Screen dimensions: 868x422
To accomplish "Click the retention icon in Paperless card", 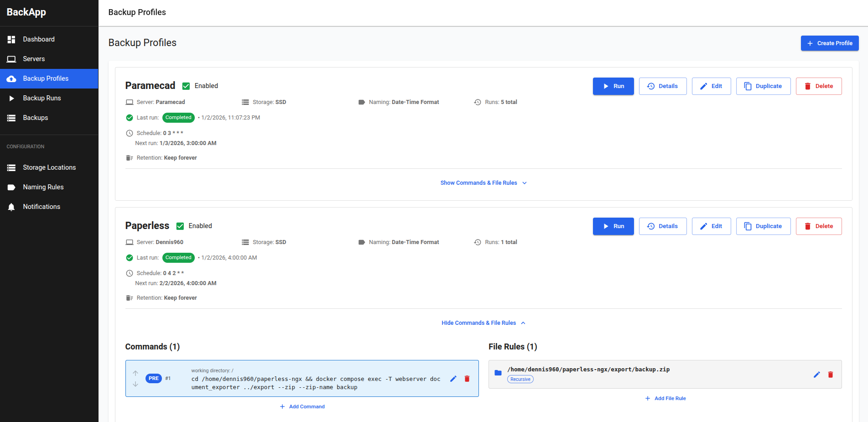I will tap(130, 298).
